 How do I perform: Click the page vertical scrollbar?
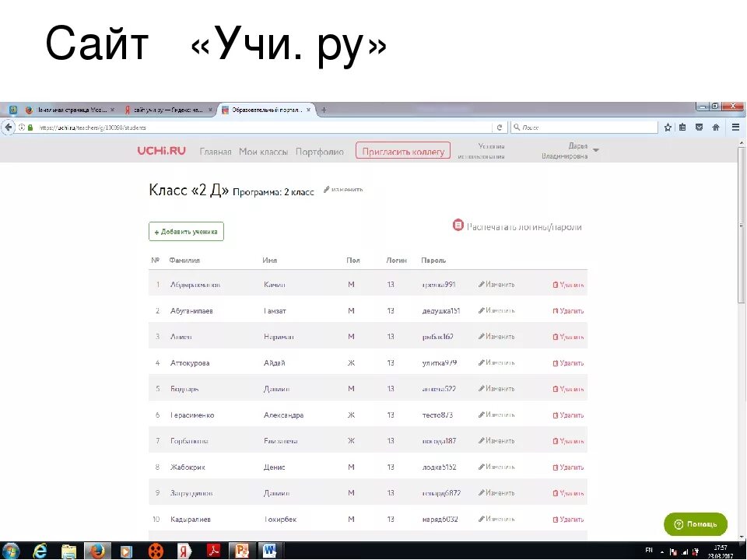tap(742, 224)
